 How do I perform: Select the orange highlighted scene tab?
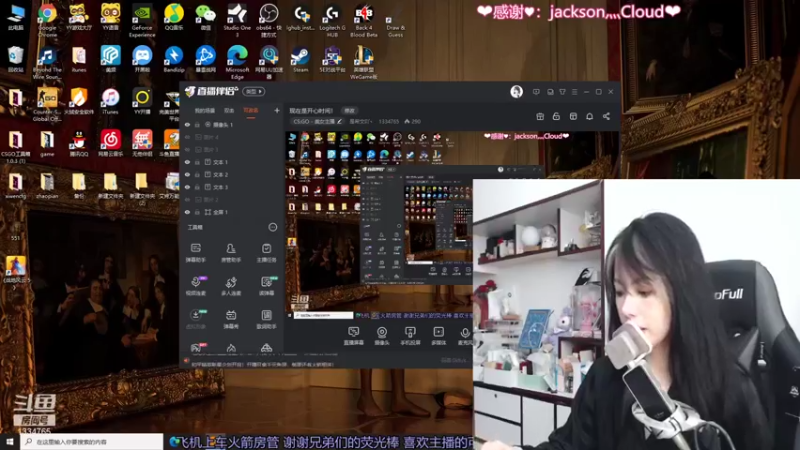pyautogui.click(x=251, y=111)
